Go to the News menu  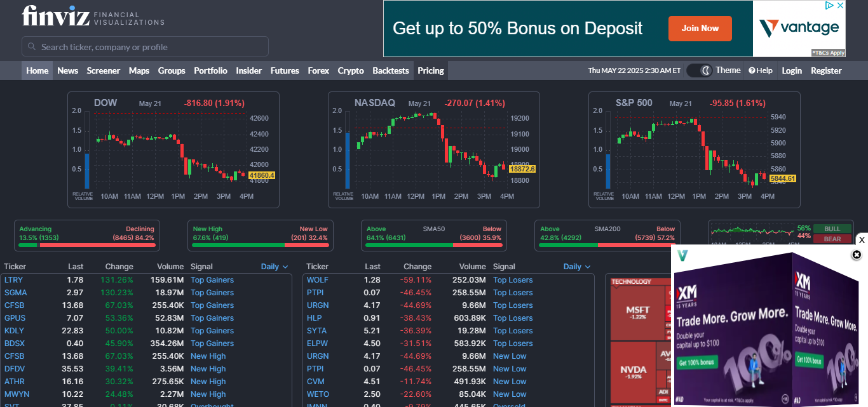pyautogui.click(x=68, y=70)
